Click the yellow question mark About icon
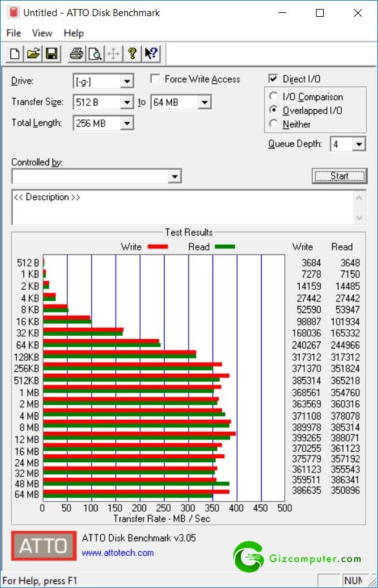Screen dimensions: 378x588 click(x=132, y=54)
